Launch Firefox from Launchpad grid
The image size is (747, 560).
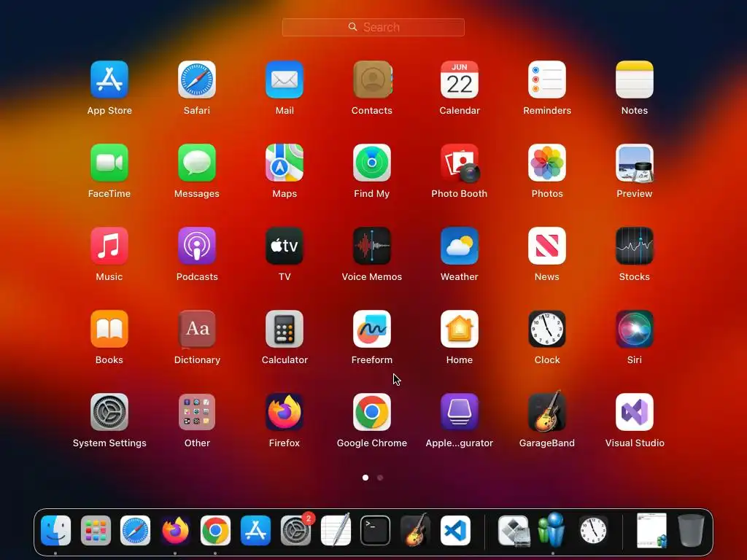pyautogui.click(x=285, y=412)
